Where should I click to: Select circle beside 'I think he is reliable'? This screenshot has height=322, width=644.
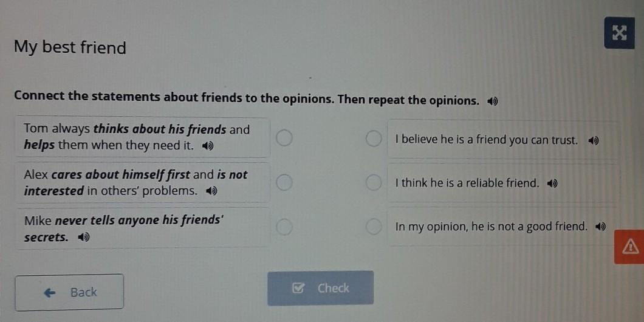pyautogui.click(x=374, y=183)
